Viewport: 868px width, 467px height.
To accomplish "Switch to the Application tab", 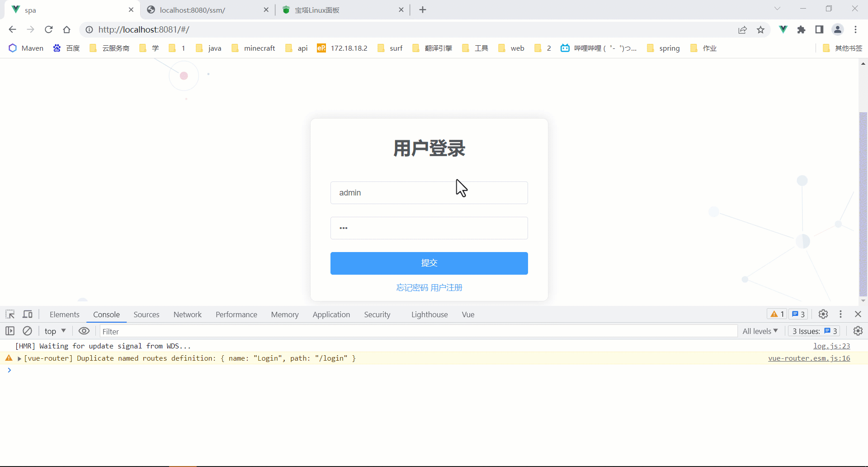I will click(331, 315).
